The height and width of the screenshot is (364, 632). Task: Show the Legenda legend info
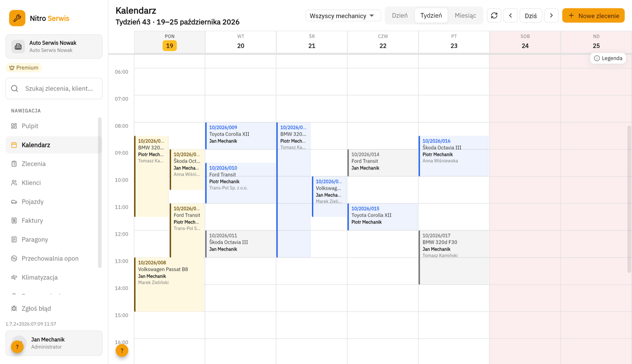(608, 58)
